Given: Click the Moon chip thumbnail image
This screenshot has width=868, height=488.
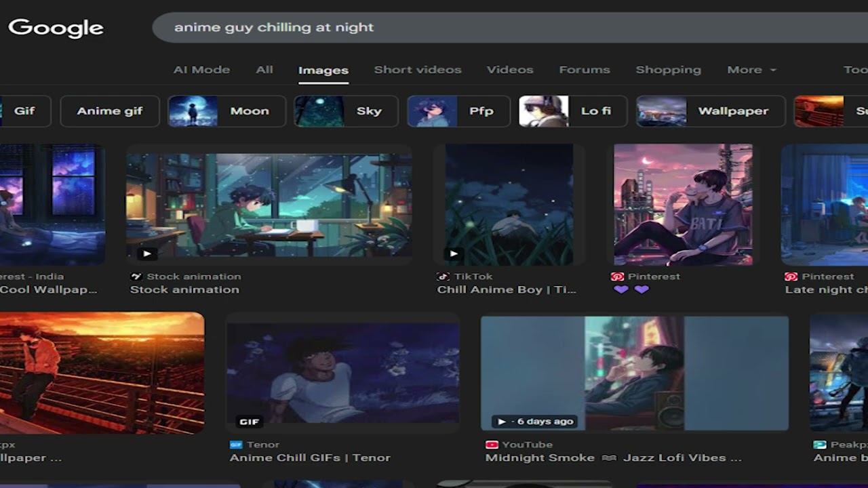Looking at the screenshot, I should coord(193,111).
